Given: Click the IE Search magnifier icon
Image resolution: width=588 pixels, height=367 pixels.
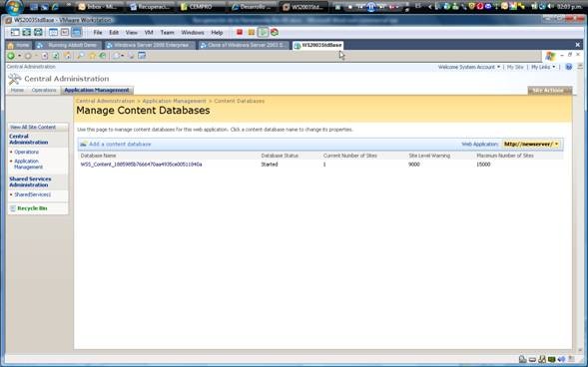Looking at the screenshot, I should tap(80, 56).
